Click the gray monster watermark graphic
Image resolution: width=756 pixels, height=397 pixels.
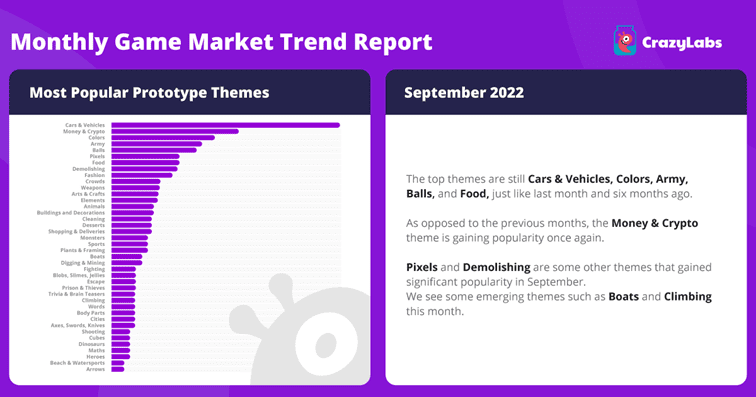click(x=299, y=330)
